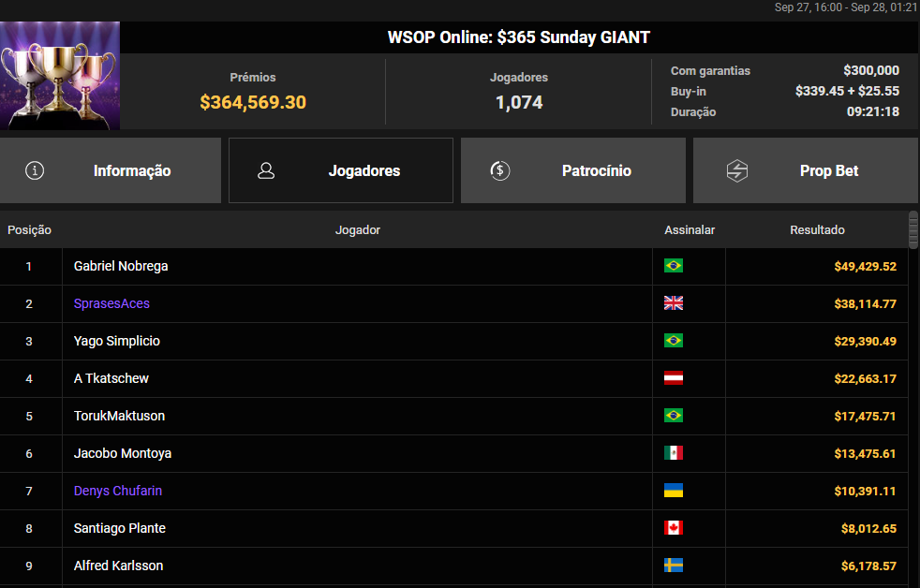Screen dimensions: 920x588
Task: Select player A Tkatschew
Action: [111, 378]
